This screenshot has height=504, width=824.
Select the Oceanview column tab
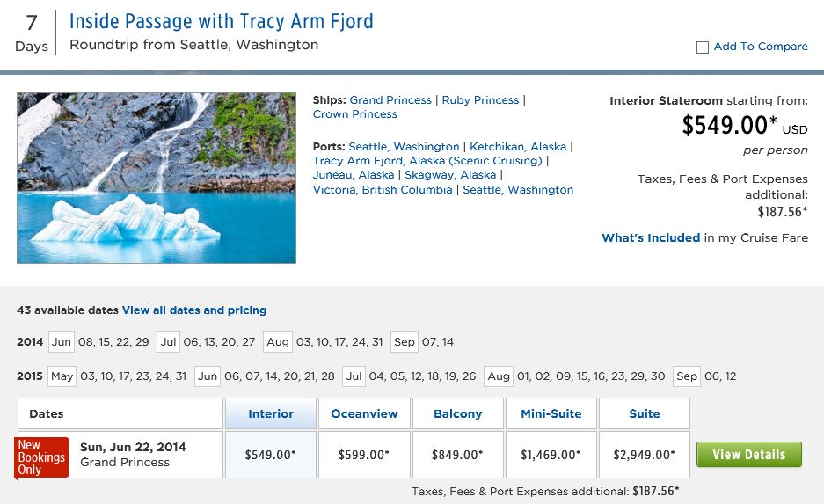coord(364,413)
